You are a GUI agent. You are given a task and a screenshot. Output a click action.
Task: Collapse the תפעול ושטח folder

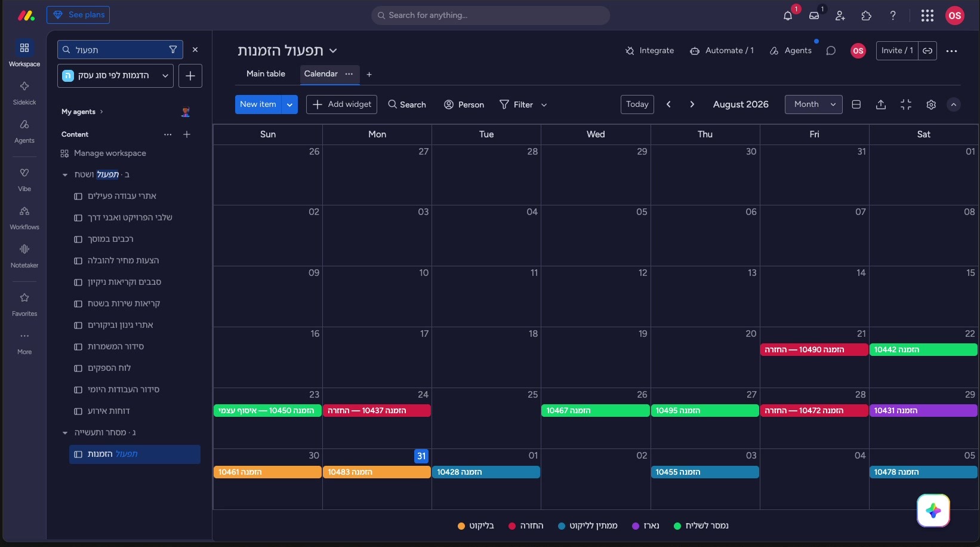65,175
